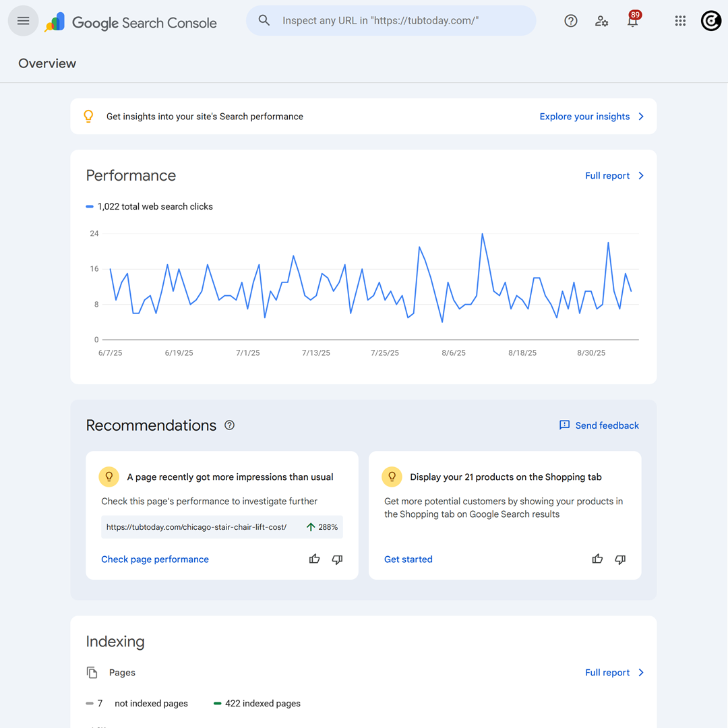
Task: Thumbs down the Shopping tab recommendation
Action: 621,559
